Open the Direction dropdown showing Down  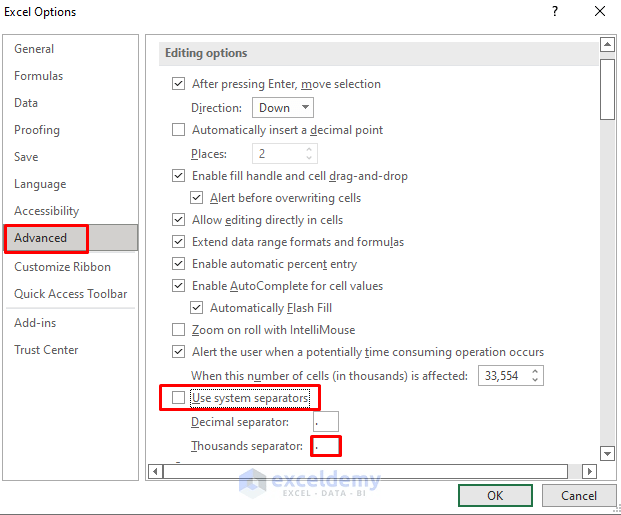coord(283,108)
